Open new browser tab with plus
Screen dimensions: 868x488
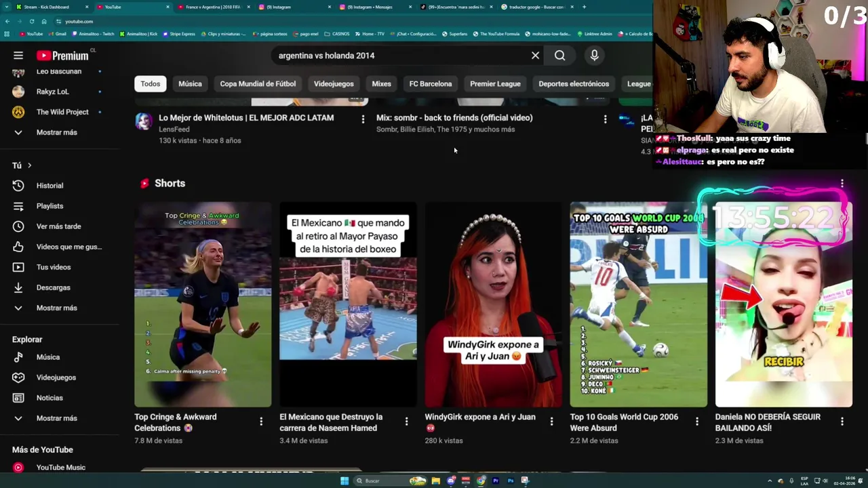coord(585,7)
